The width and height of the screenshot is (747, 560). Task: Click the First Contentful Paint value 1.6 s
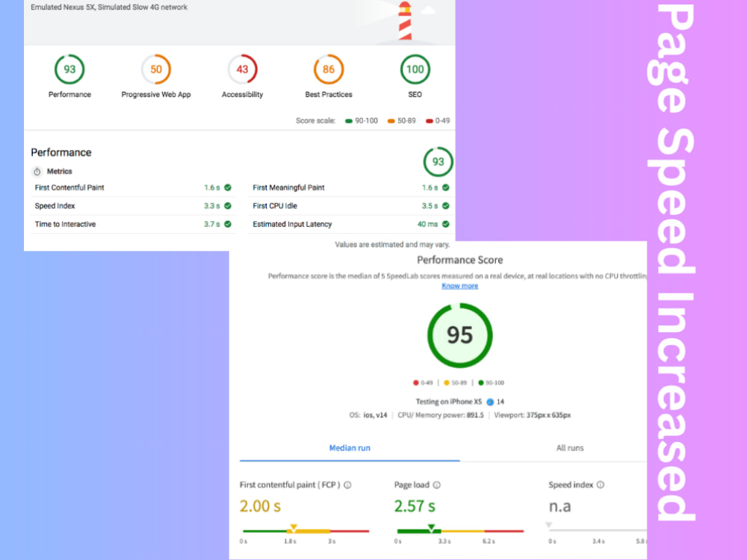[x=212, y=187]
